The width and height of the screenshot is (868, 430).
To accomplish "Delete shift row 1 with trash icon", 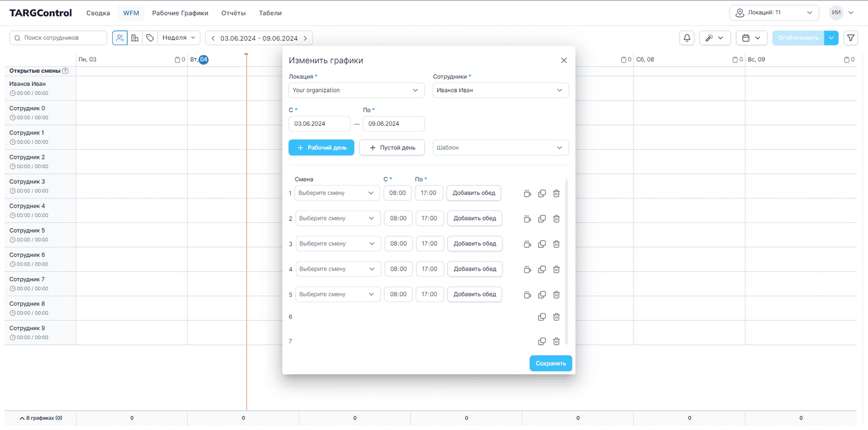I will tap(556, 193).
